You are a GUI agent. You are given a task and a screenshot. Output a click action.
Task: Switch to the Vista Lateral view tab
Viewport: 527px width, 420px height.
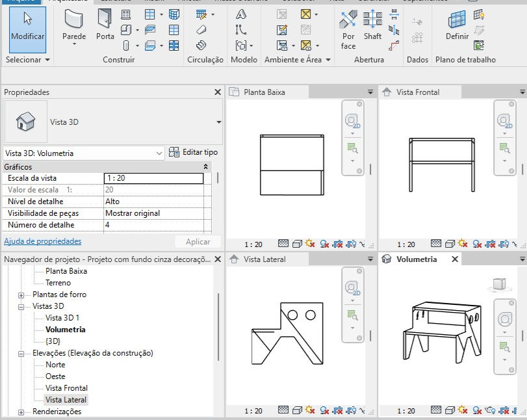(x=264, y=259)
